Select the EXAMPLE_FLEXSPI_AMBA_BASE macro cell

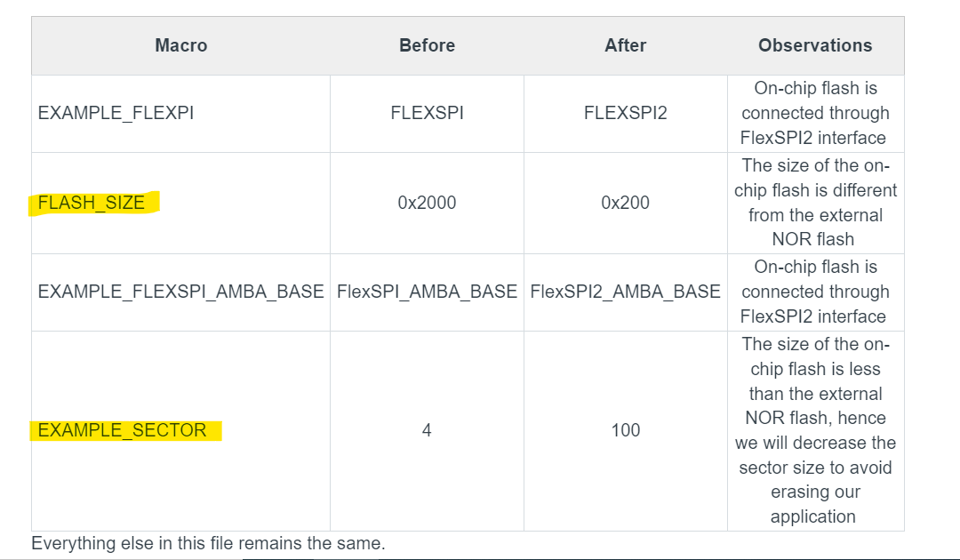pos(180,292)
